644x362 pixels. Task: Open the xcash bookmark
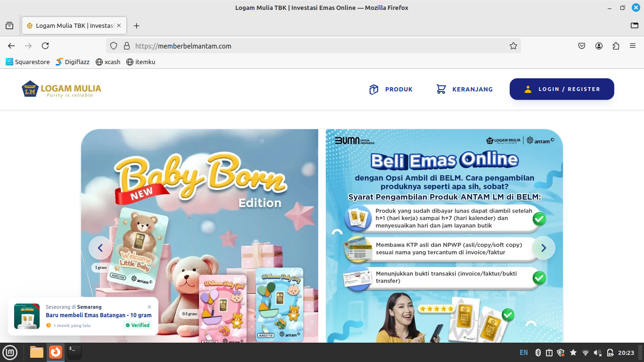[x=108, y=62]
